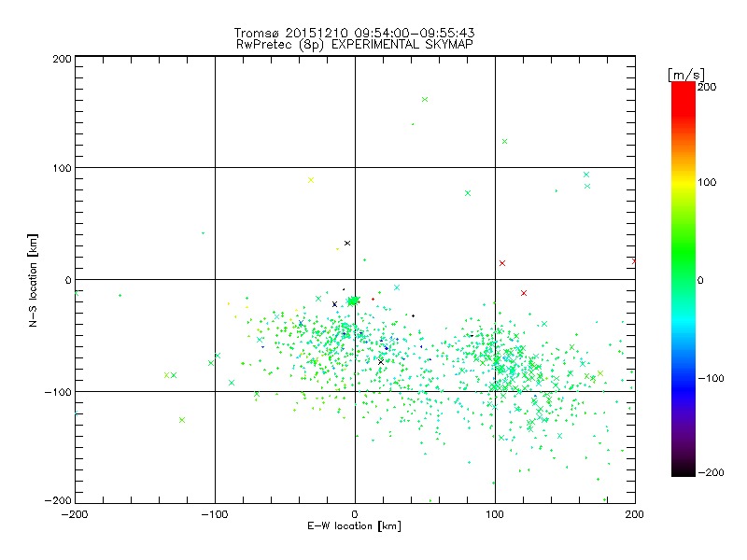The image size is (747, 560).
Task: Click the yellow cross marker near -30 km east, 90 km north
Action: click(x=311, y=180)
